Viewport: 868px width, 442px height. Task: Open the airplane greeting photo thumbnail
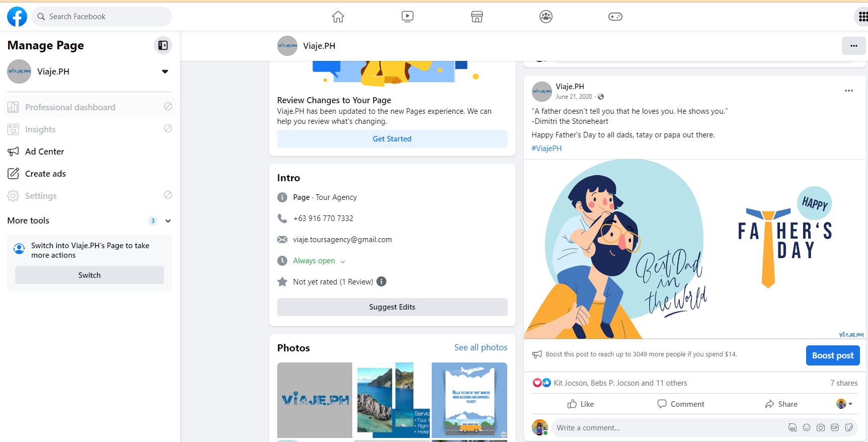(469, 400)
